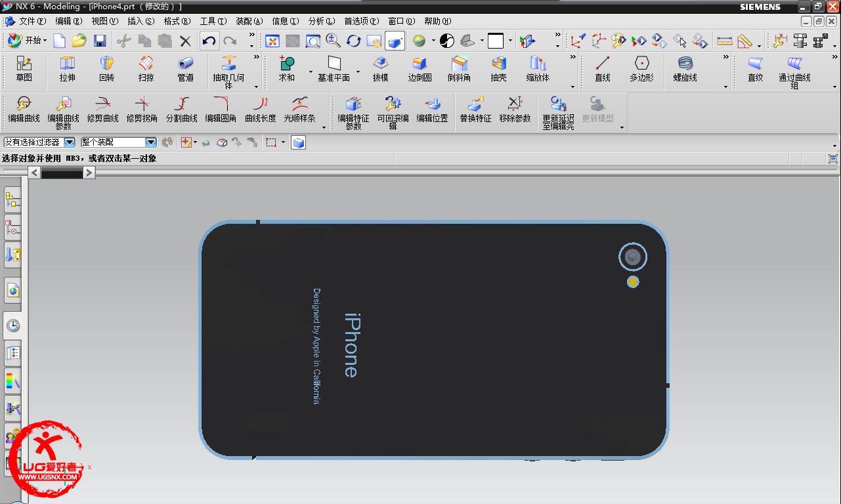Select the 光顺样条 (Smooth Spline) tool
The image size is (841, 504).
tap(300, 110)
